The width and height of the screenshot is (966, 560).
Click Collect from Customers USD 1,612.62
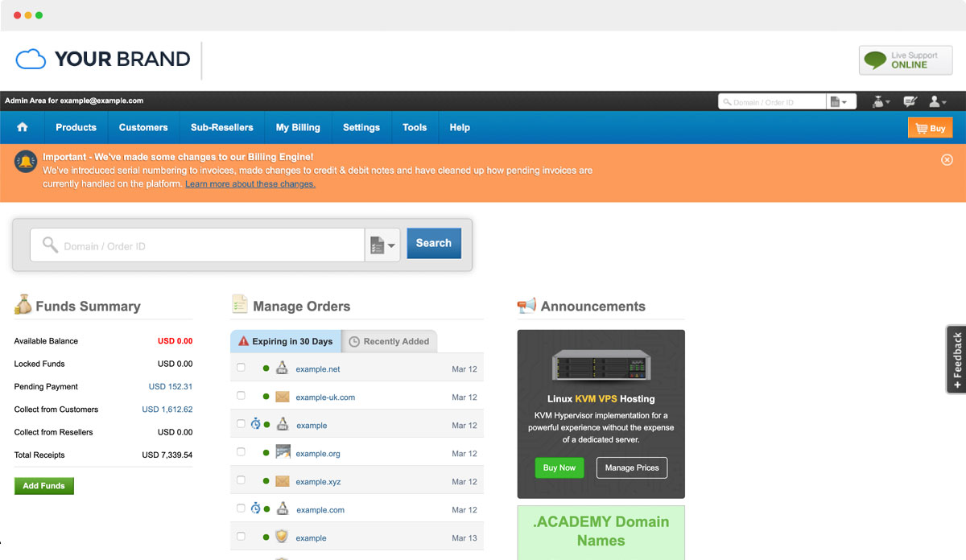167,410
